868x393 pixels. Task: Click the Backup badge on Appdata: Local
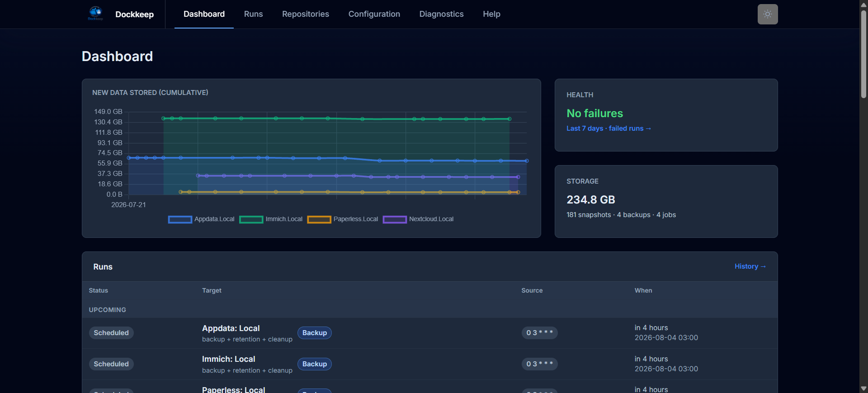click(315, 333)
